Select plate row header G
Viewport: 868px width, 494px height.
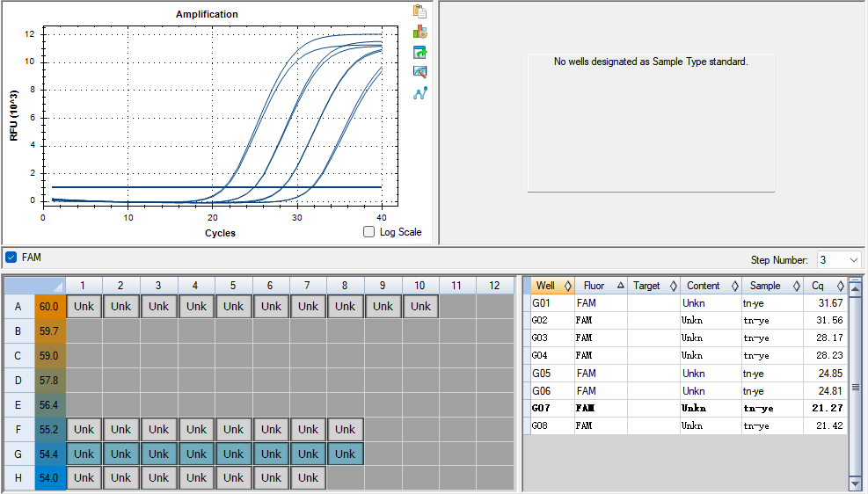tap(18, 454)
